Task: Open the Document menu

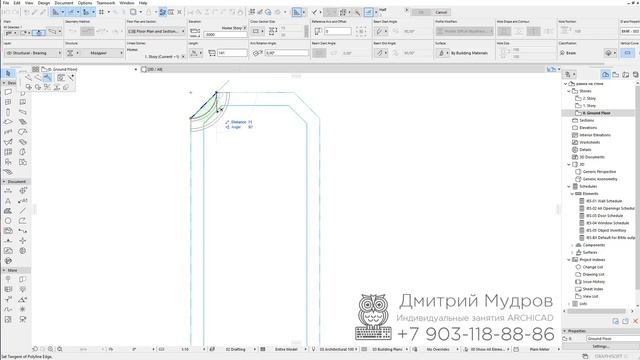Action: point(64,3)
